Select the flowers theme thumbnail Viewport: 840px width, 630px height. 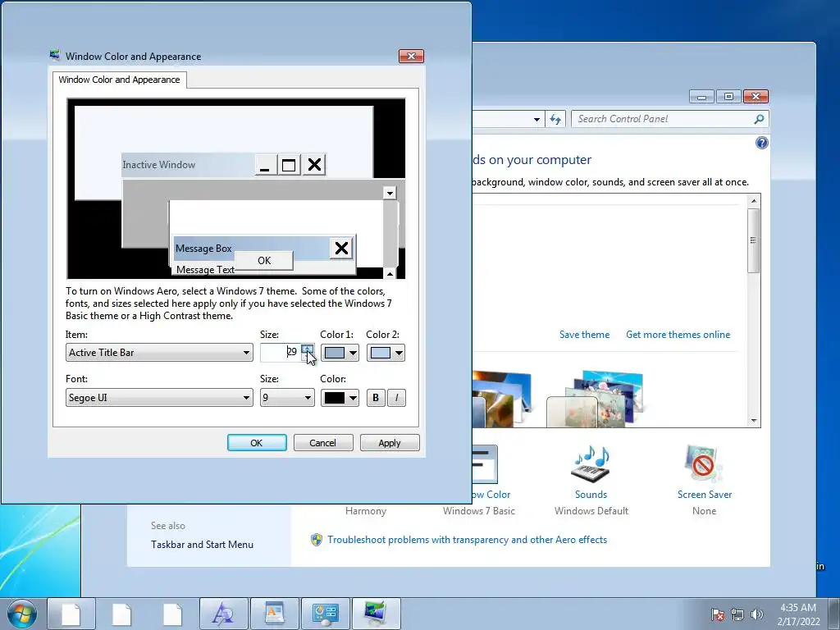click(594, 399)
